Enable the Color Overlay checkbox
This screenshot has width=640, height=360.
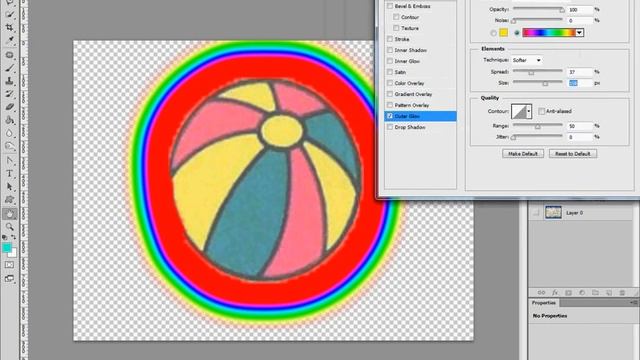(x=390, y=83)
